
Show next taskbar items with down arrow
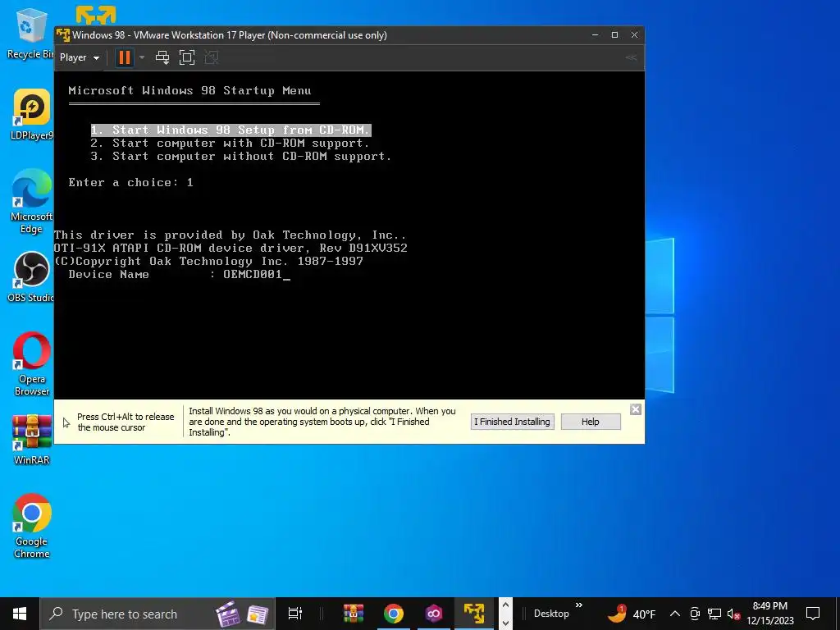(x=505, y=623)
